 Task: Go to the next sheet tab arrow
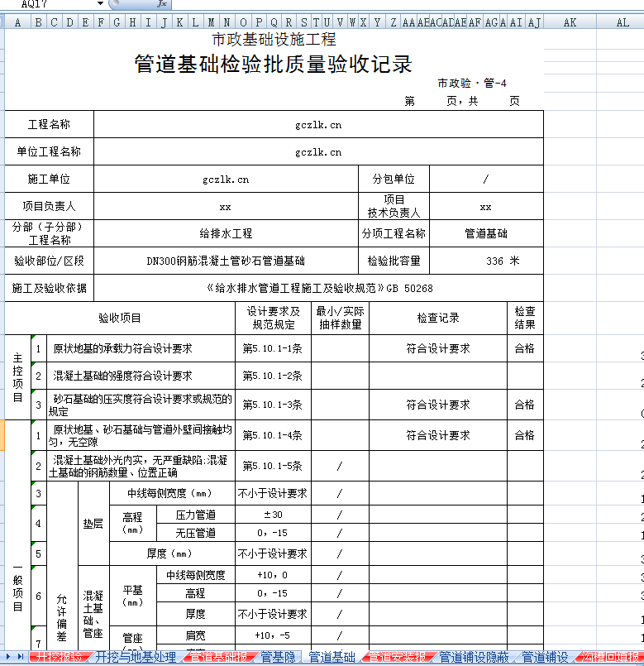8,657
